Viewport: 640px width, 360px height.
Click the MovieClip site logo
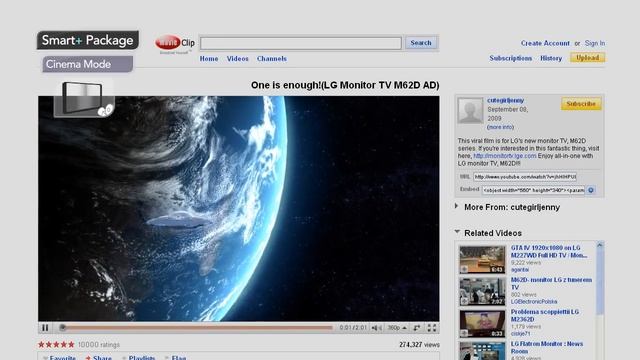[x=175, y=43]
